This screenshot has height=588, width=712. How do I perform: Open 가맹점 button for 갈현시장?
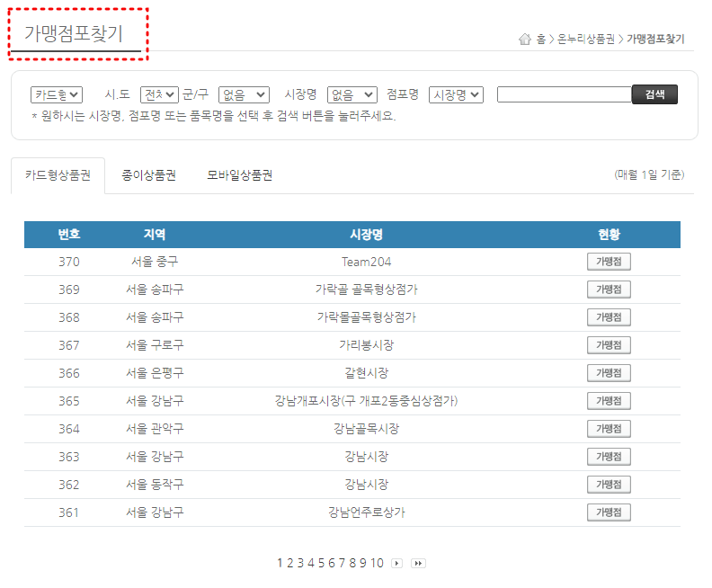click(609, 373)
